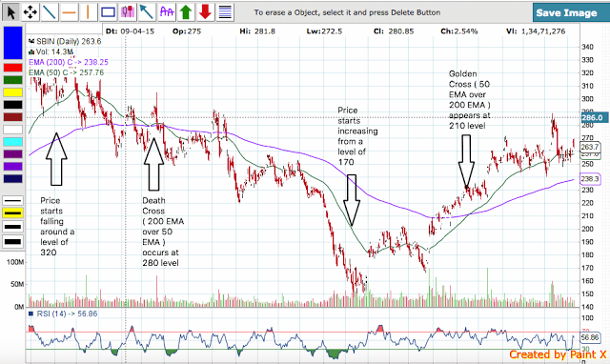Click the EMA (200) indicator legend
This screenshot has height=364, width=610.
pos(69,62)
